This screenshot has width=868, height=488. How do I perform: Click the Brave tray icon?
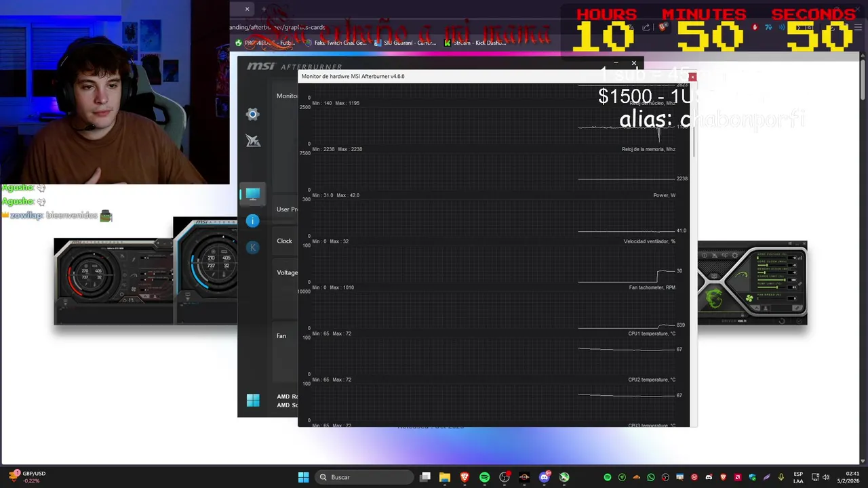click(x=724, y=477)
